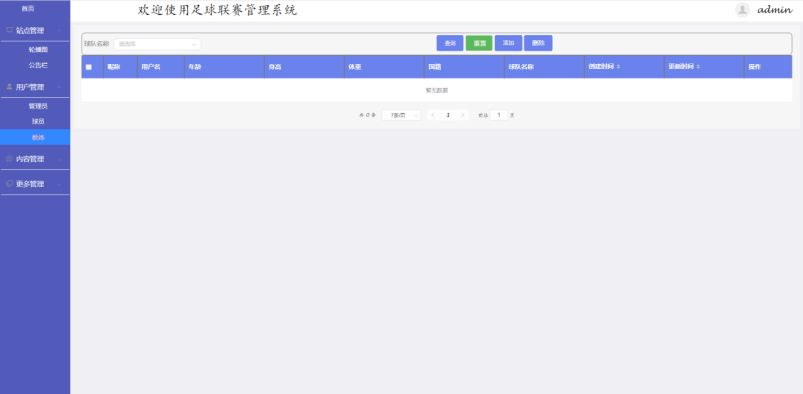Open the 球员 menu item
The image size is (803, 394).
click(x=38, y=121)
